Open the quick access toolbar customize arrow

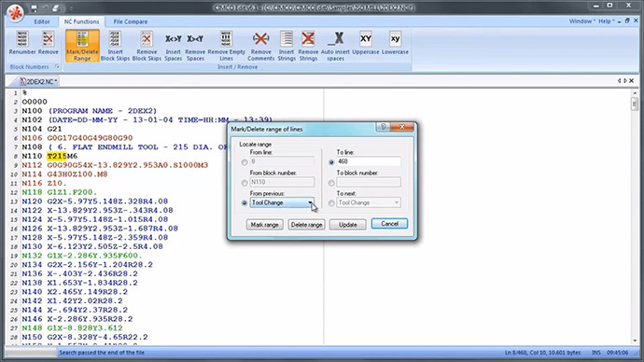71,8
